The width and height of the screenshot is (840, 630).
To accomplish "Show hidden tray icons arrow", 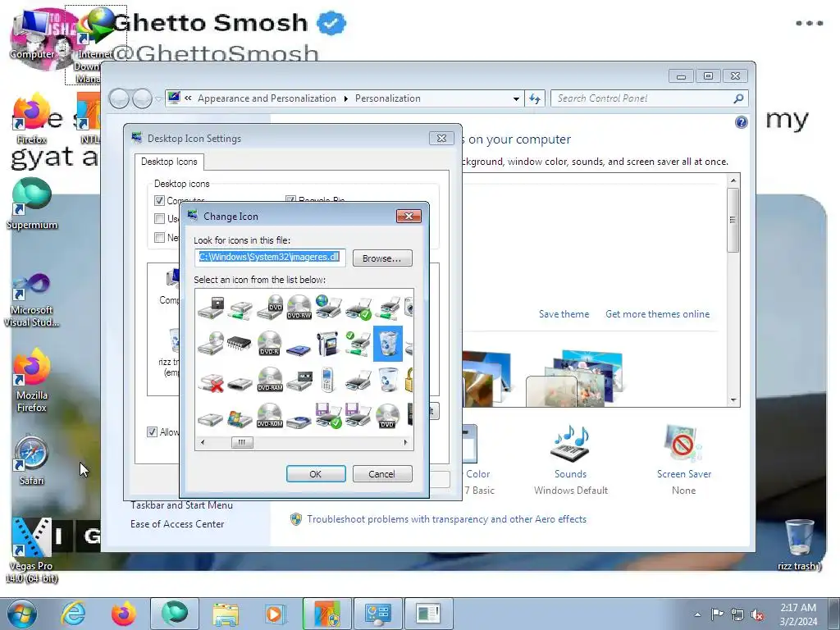I will pyautogui.click(x=697, y=614).
